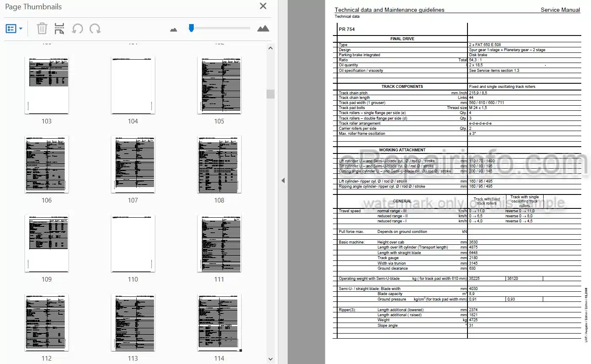
Task: Click 'Track gauge' row label
Action: [x=388, y=258]
